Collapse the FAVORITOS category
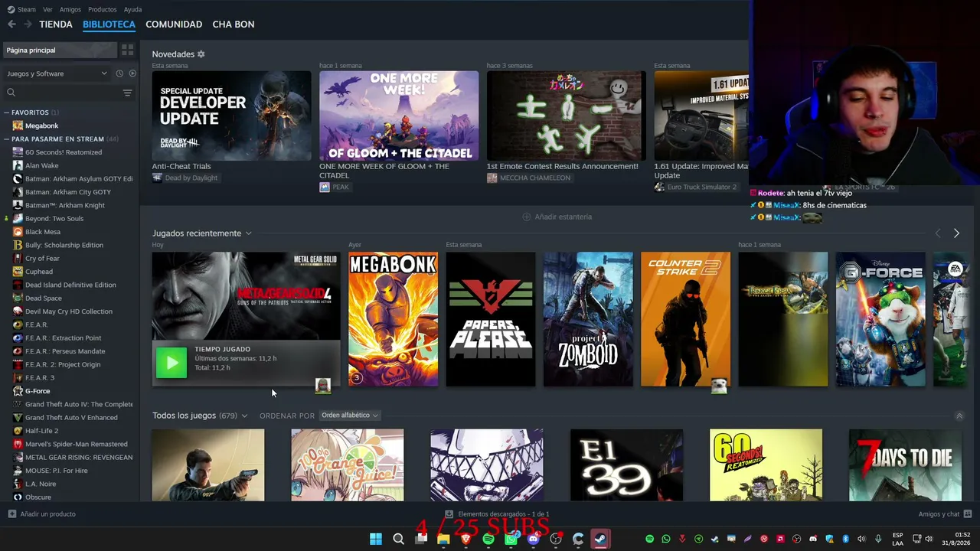980x551 pixels. click(6, 112)
